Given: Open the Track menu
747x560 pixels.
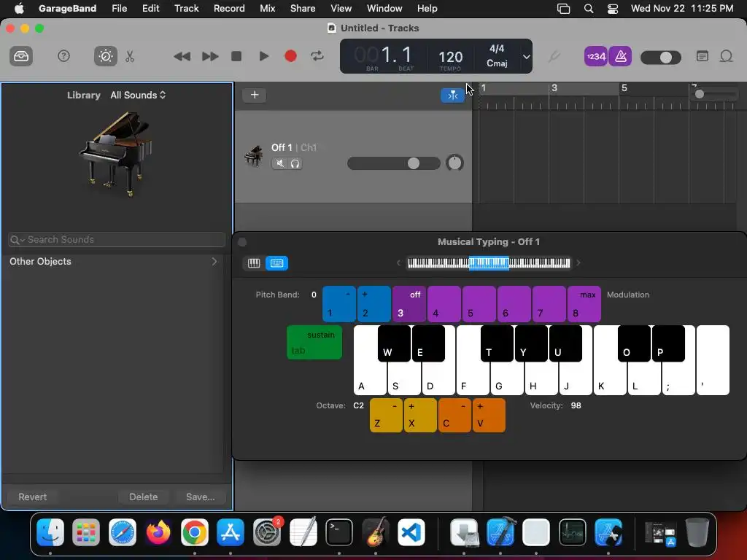Looking at the screenshot, I should click(186, 8).
